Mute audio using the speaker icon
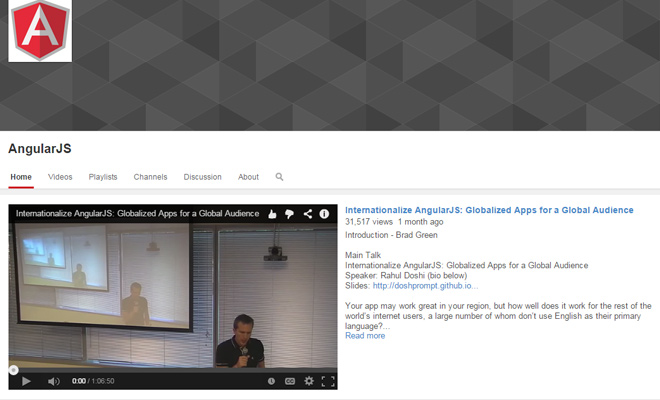Viewport: 660px width, 400px height. click(x=53, y=381)
